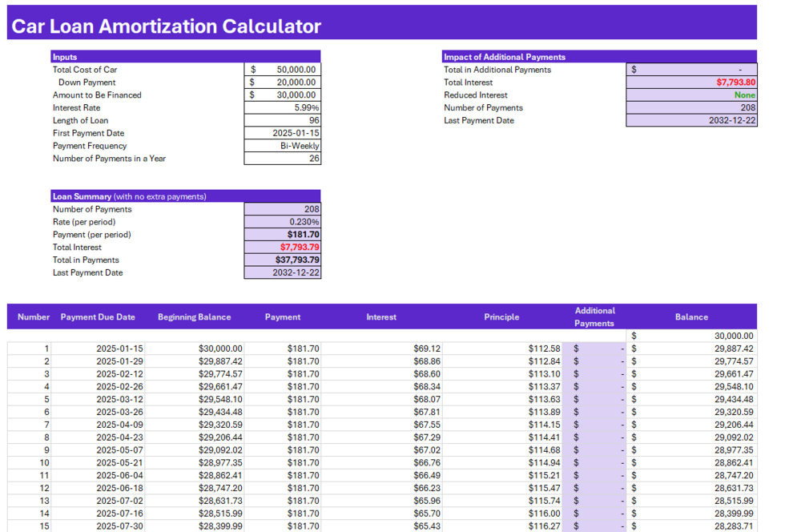Select balance 28,515.99 in row 13
The image size is (805, 532).
691,501
